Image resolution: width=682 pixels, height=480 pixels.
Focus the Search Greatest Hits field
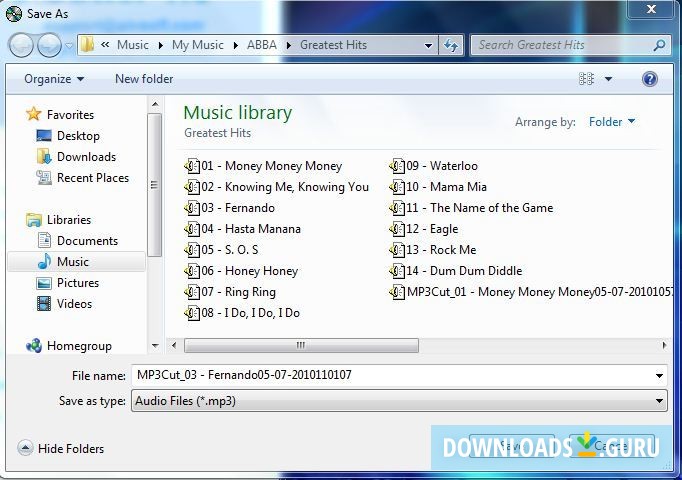pos(571,45)
